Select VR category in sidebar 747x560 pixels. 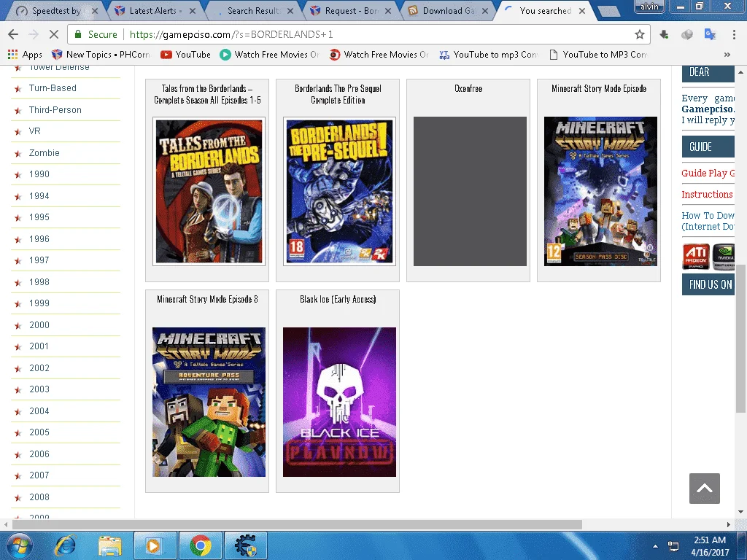tap(35, 131)
